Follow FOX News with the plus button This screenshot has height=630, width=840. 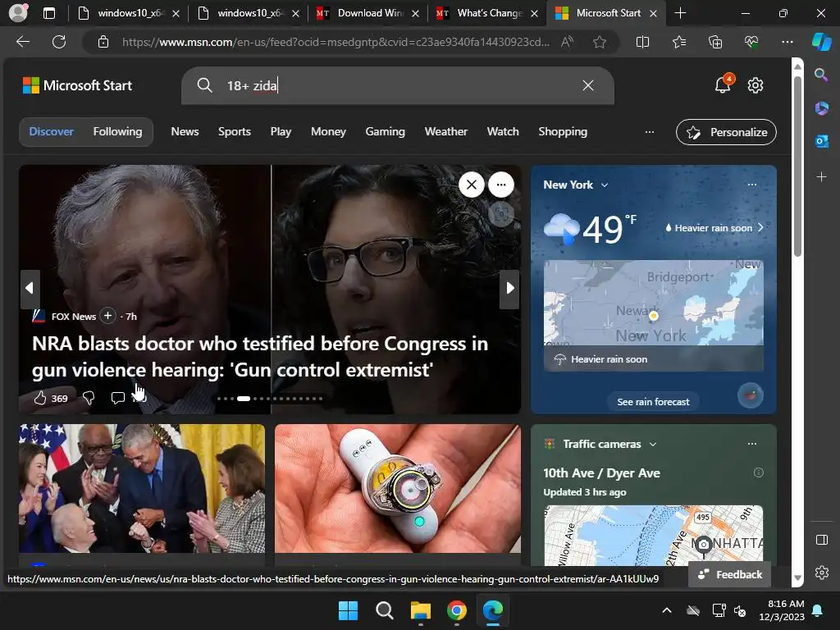click(x=107, y=316)
